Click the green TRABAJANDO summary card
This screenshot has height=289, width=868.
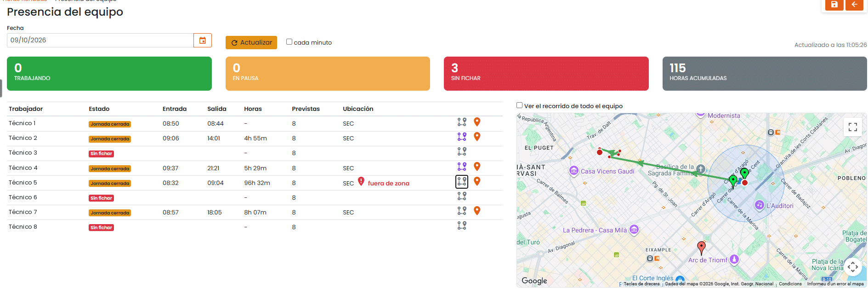pos(109,74)
